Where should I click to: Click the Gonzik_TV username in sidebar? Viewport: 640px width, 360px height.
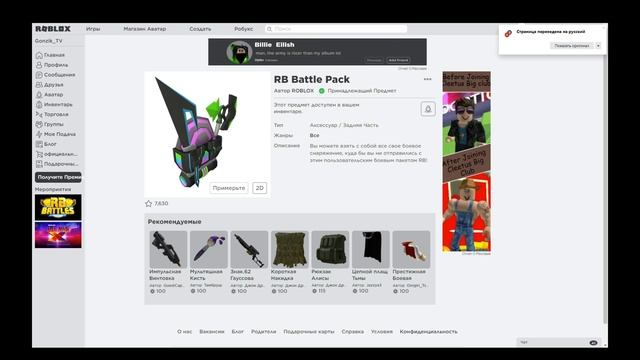tap(49, 41)
